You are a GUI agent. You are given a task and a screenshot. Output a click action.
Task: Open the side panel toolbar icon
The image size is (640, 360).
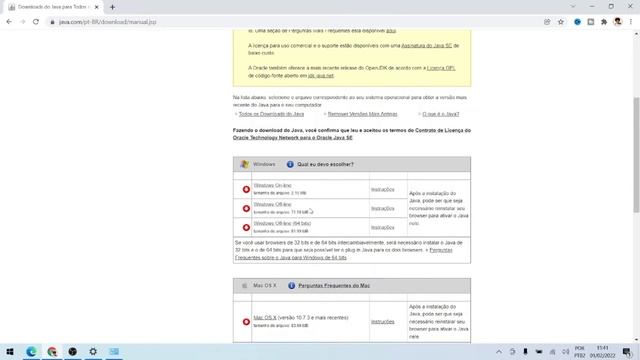coord(591,22)
